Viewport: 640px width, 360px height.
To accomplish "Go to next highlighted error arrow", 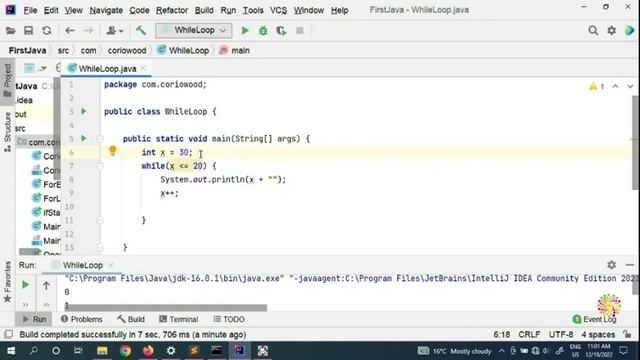I will (630, 87).
